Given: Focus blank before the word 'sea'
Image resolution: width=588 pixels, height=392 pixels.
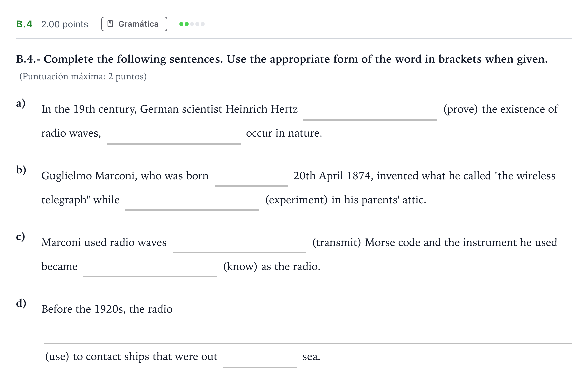Looking at the screenshot, I should (x=260, y=357).
